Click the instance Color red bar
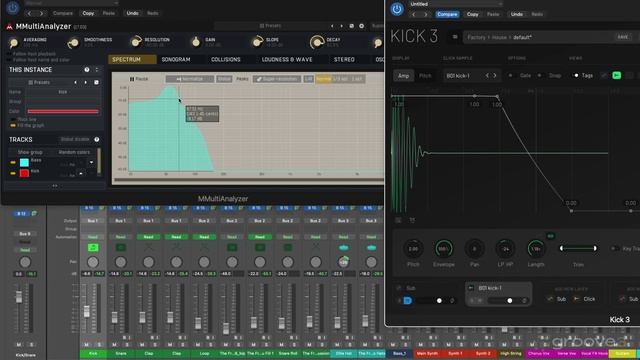This screenshot has width=640, height=360. click(x=63, y=111)
